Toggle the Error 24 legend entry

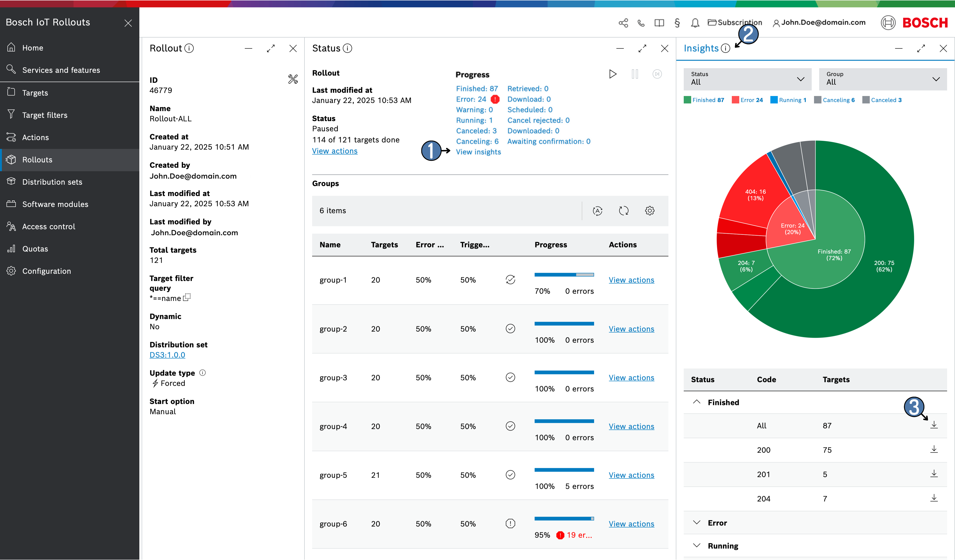coord(747,100)
